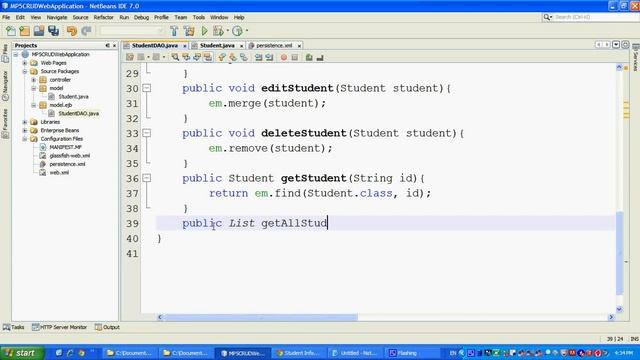Click the New Project toolbar icon

tap(24, 31)
